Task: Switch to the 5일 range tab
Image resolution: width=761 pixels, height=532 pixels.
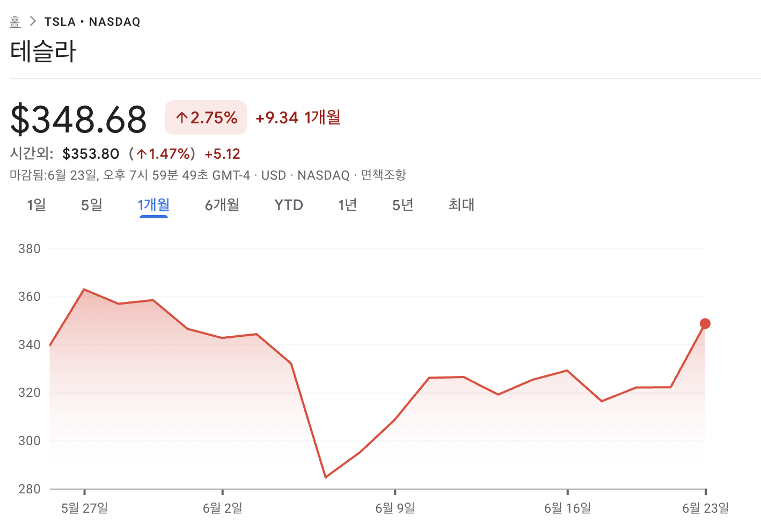Action: tap(92, 205)
